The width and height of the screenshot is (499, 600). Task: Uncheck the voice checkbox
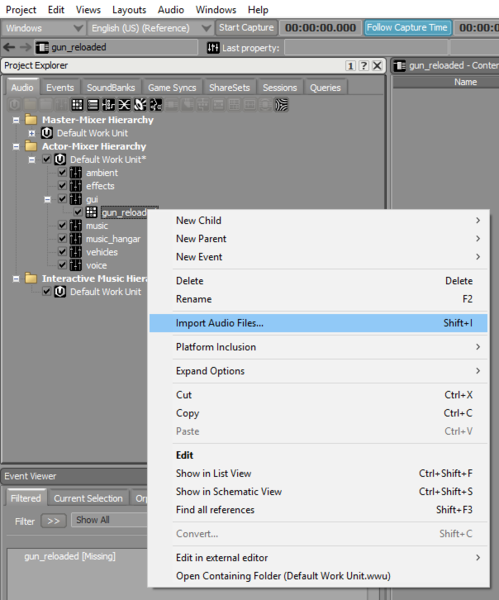[x=62, y=265]
